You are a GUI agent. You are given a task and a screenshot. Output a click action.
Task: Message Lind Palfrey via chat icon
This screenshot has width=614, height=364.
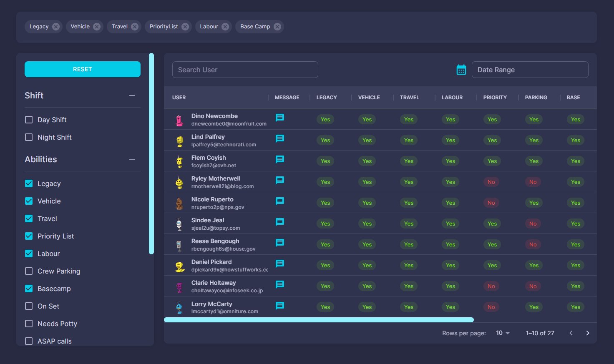click(280, 138)
